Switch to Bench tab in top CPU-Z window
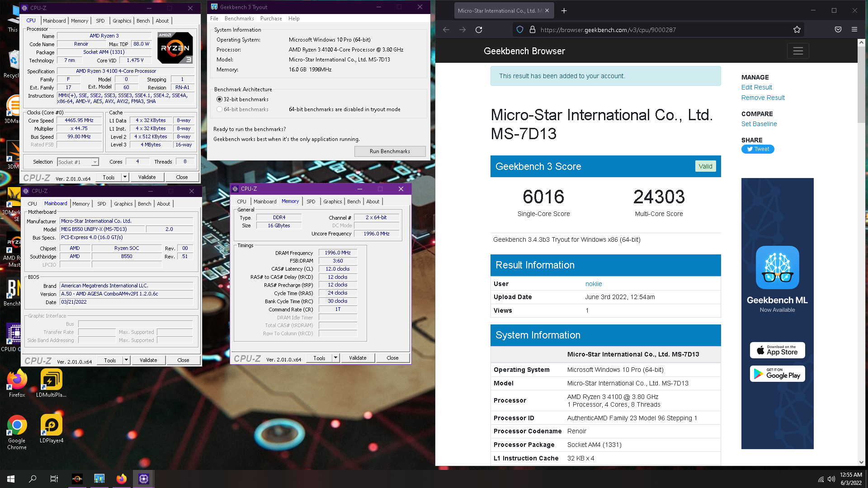 pyautogui.click(x=143, y=21)
